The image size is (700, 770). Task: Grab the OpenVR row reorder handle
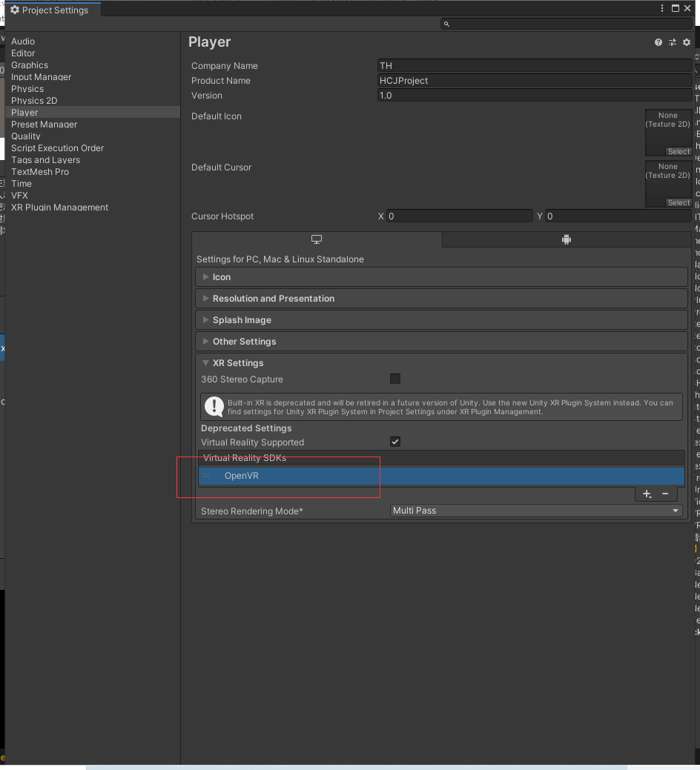point(206,475)
